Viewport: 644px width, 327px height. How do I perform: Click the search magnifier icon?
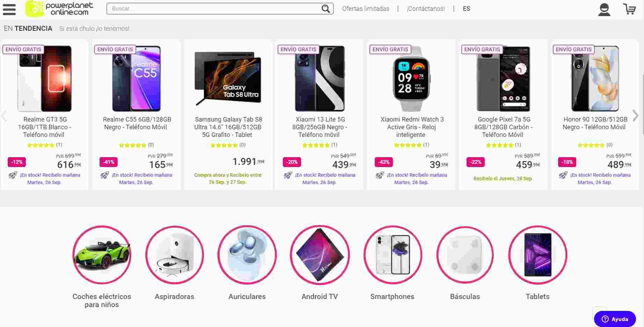tap(325, 9)
